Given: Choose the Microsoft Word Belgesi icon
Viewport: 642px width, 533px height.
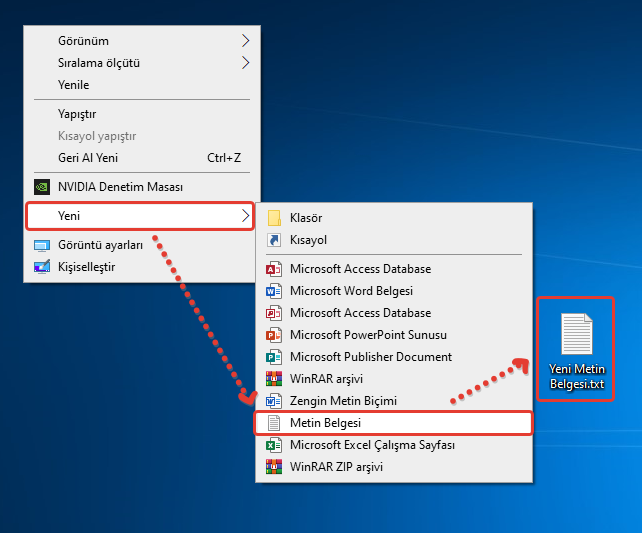Looking at the screenshot, I should pos(274,291).
